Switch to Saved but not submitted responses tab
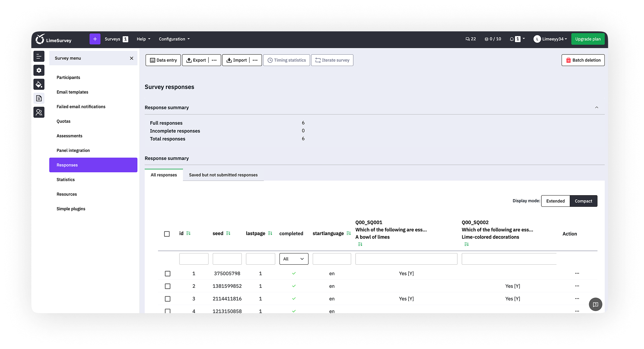This screenshot has width=644, height=349. 223,175
